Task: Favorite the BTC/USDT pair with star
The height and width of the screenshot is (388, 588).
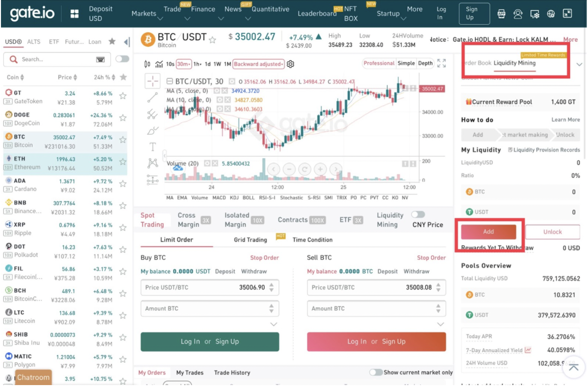Action: click(x=212, y=40)
